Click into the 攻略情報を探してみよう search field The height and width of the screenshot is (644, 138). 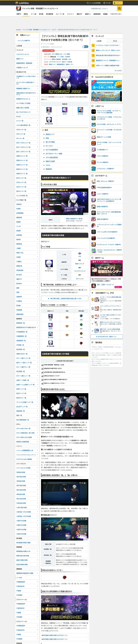103,8
